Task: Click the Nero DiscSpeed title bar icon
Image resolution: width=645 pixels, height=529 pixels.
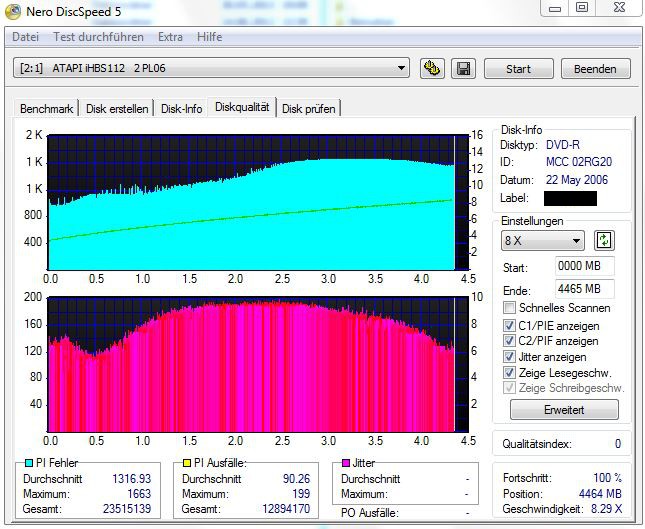Action: pyautogui.click(x=13, y=11)
